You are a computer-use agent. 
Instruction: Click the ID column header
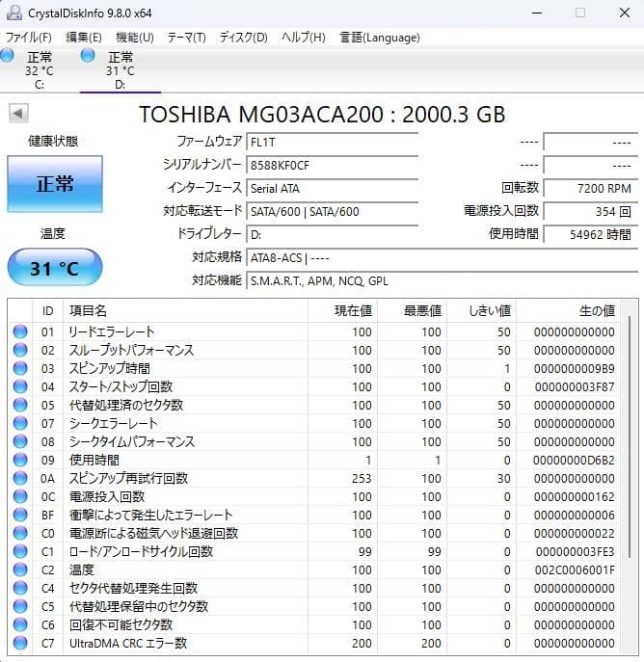(x=47, y=311)
